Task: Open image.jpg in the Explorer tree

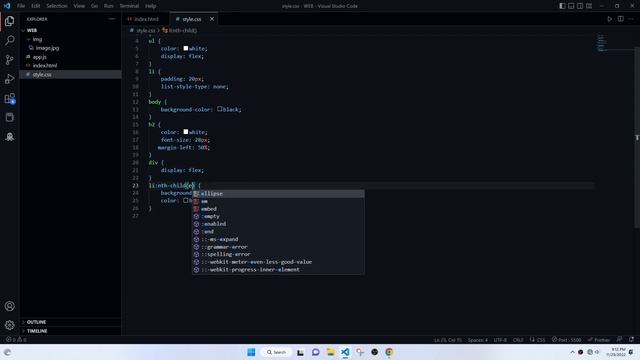Action: (70, 48)
